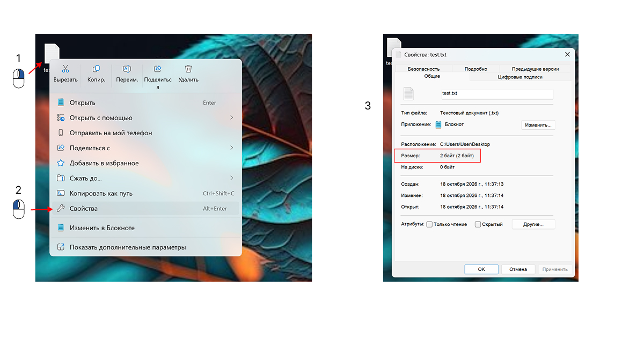Switch to the Предыдущие версии tab
The width and height of the screenshot is (644, 338).
pyautogui.click(x=535, y=69)
